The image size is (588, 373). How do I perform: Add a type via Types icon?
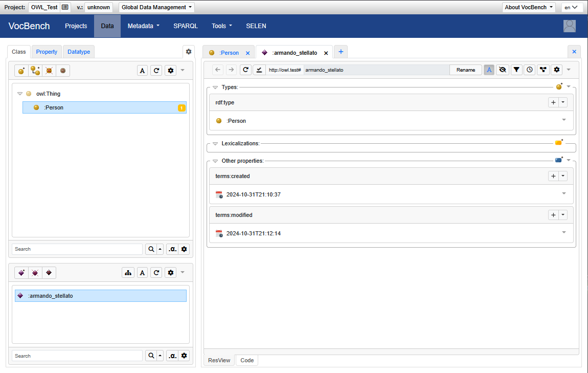pos(559,86)
